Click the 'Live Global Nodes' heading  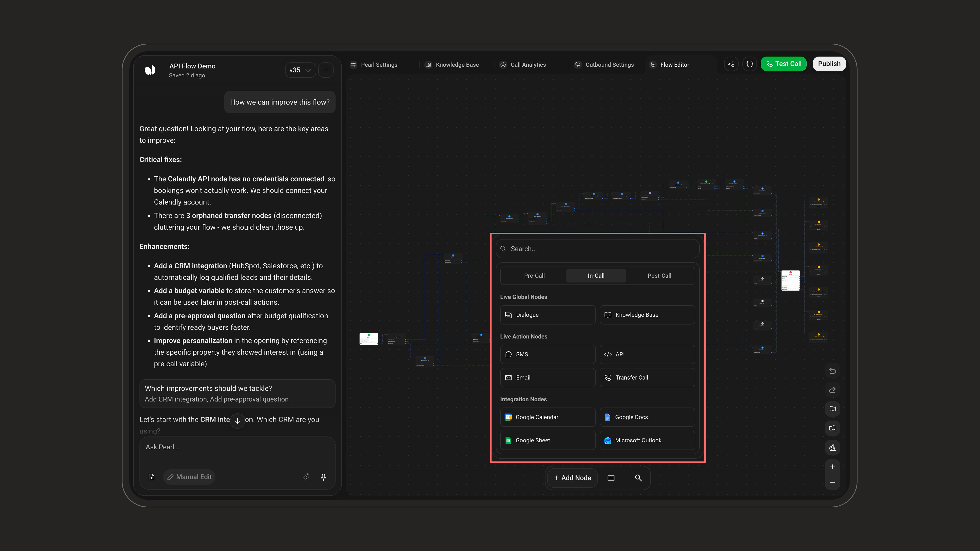pos(523,297)
